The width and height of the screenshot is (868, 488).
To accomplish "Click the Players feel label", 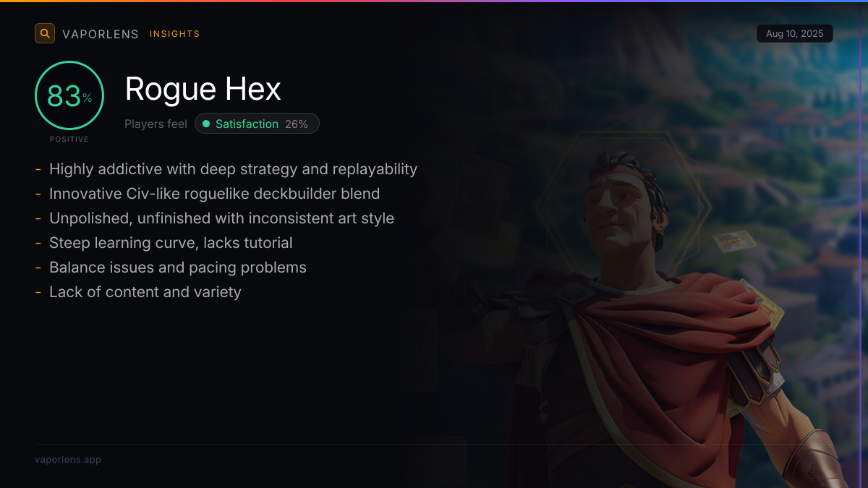I will click(x=156, y=124).
